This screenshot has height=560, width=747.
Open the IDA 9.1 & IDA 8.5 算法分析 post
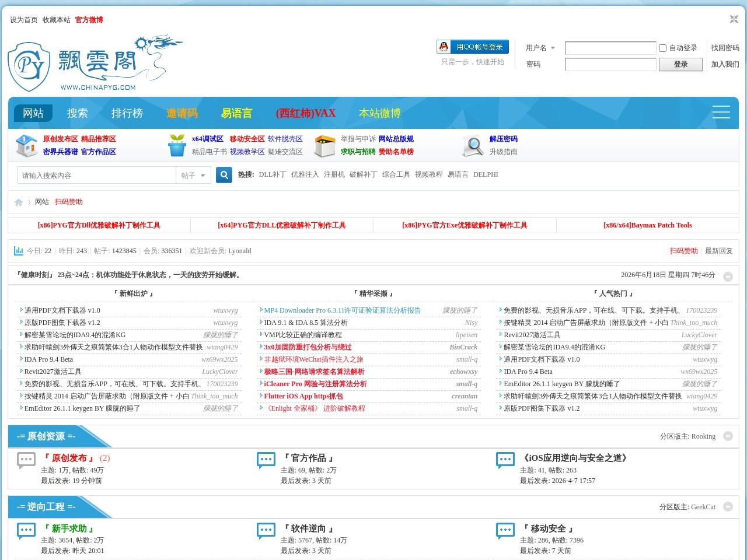(x=306, y=323)
